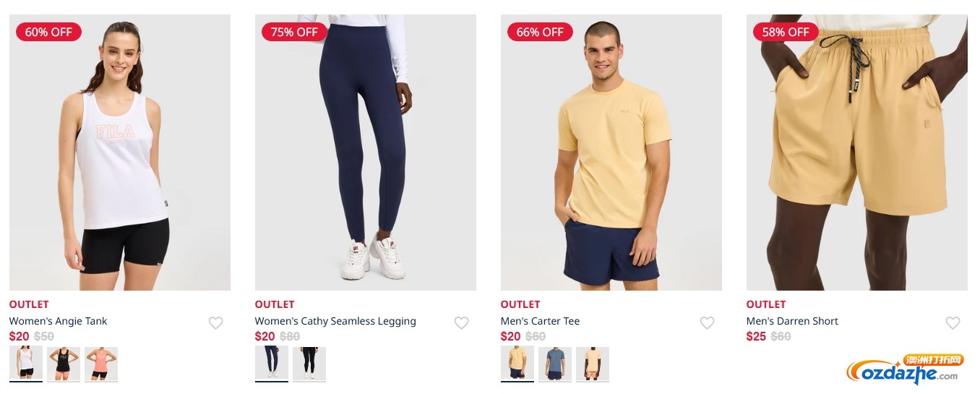Open Women's Angie Tank product link
Viewport: 980px width, 394px height.
click(x=58, y=321)
